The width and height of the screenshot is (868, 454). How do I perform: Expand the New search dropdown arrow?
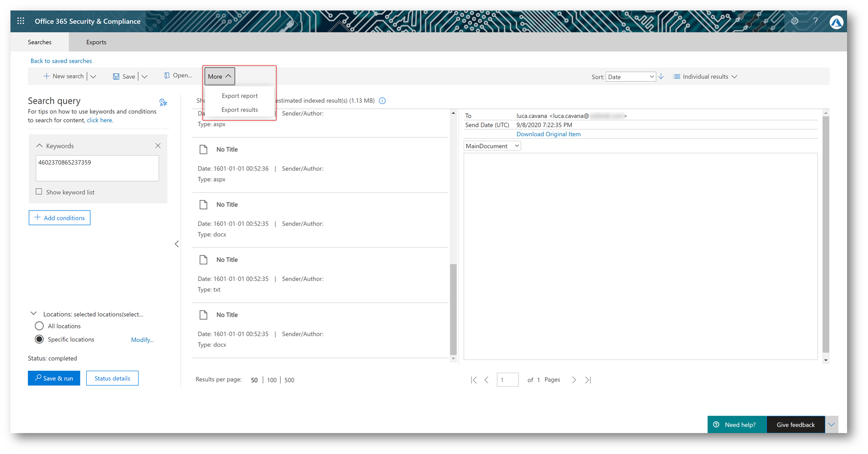93,76
